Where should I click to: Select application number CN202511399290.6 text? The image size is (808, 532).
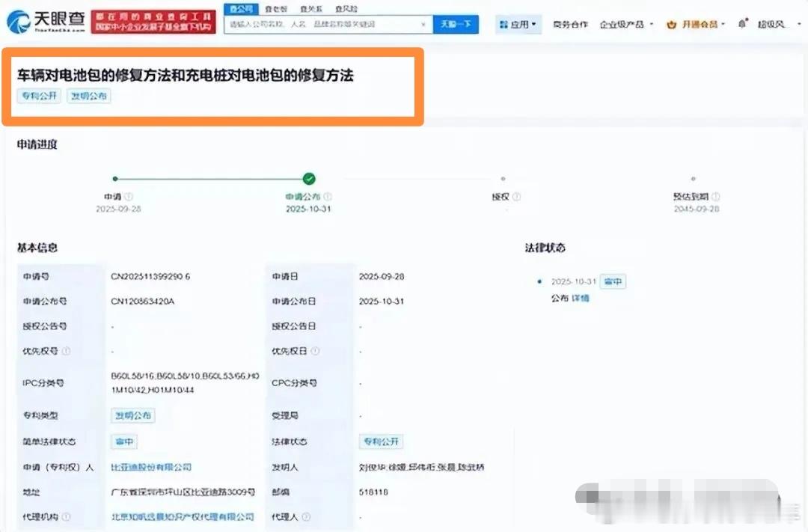point(150,276)
